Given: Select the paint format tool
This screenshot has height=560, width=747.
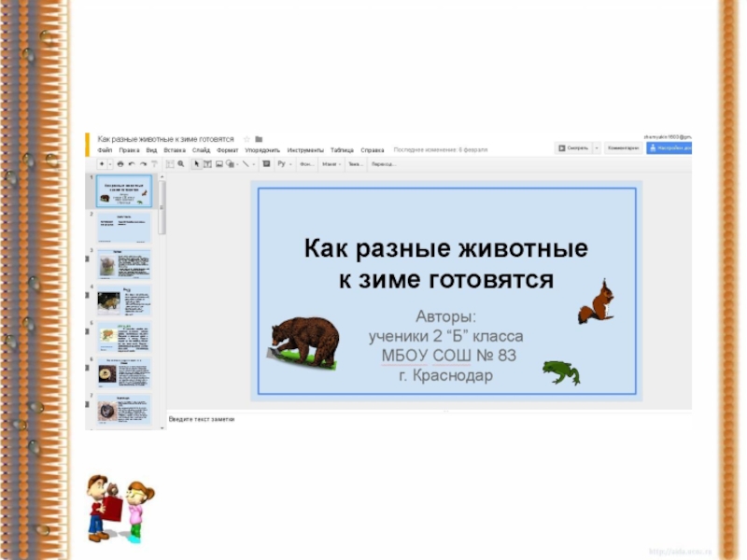Looking at the screenshot, I should click(156, 164).
